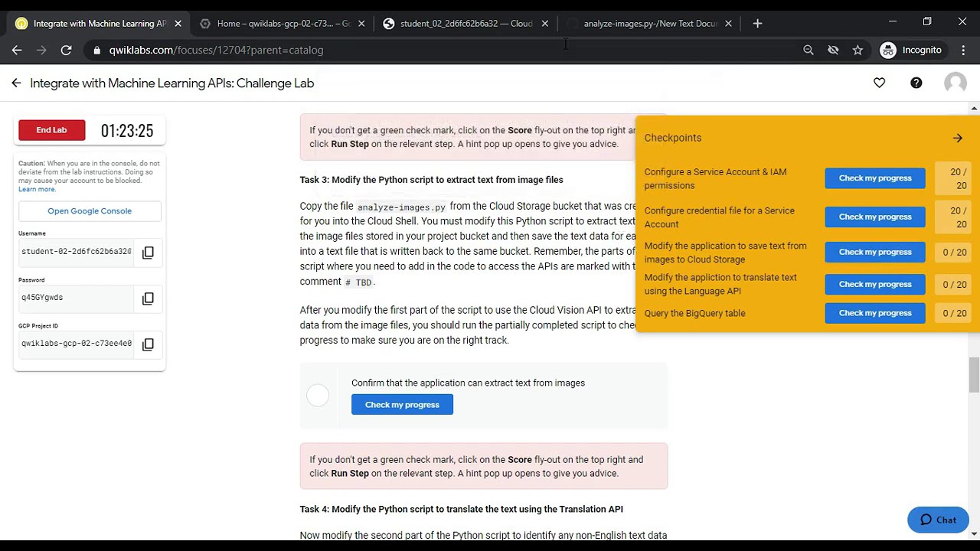
Task: Click the Task 3 heading text
Action: (x=431, y=180)
